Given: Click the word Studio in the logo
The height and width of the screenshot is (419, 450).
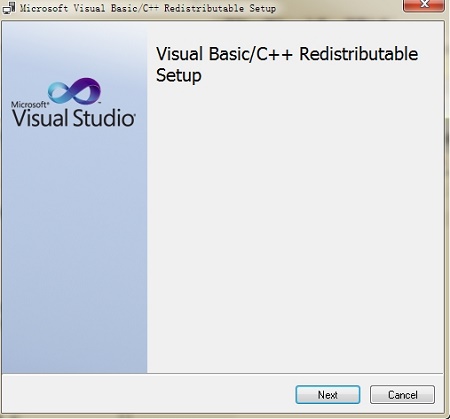Looking at the screenshot, I should click(104, 118).
